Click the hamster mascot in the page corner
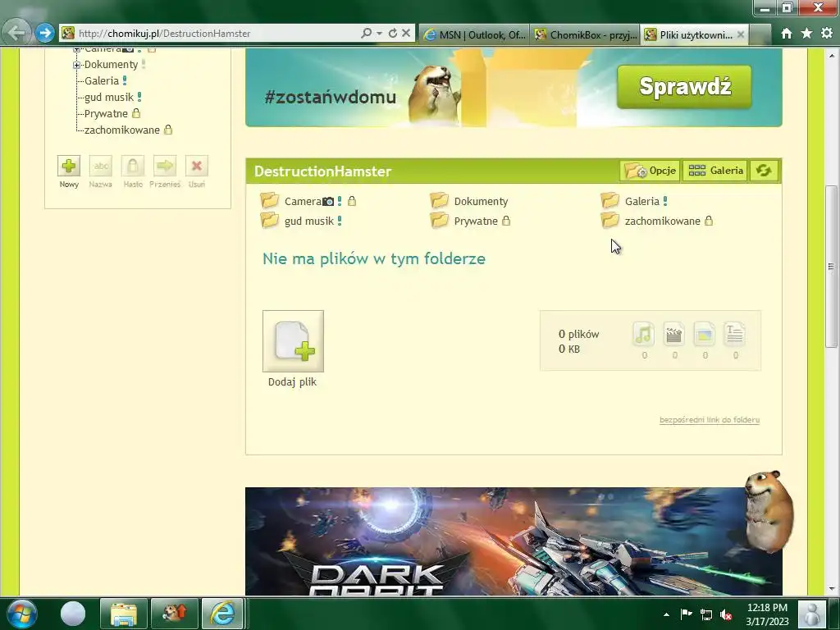This screenshot has height=630, width=840. tap(769, 512)
